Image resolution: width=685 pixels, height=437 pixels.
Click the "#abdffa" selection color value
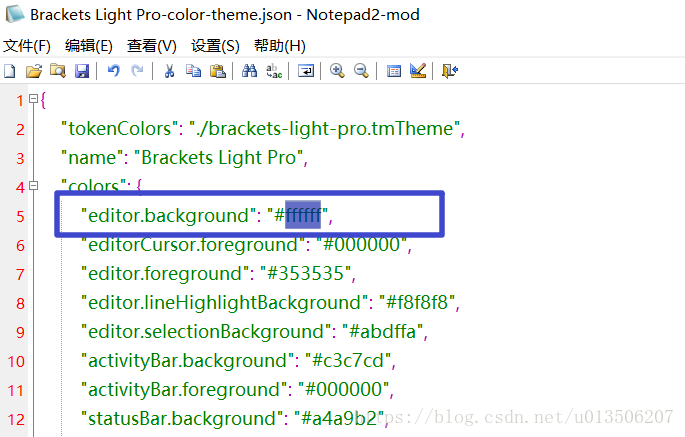tap(382, 332)
